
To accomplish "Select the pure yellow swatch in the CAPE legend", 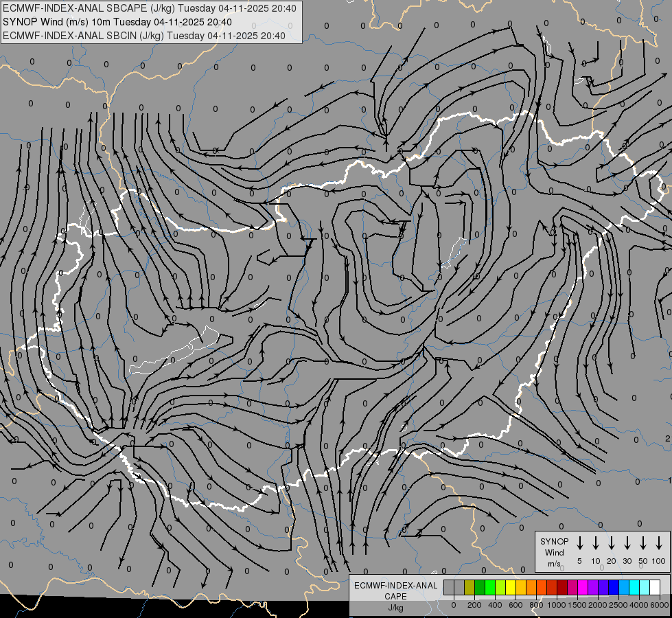I will point(511,587).
